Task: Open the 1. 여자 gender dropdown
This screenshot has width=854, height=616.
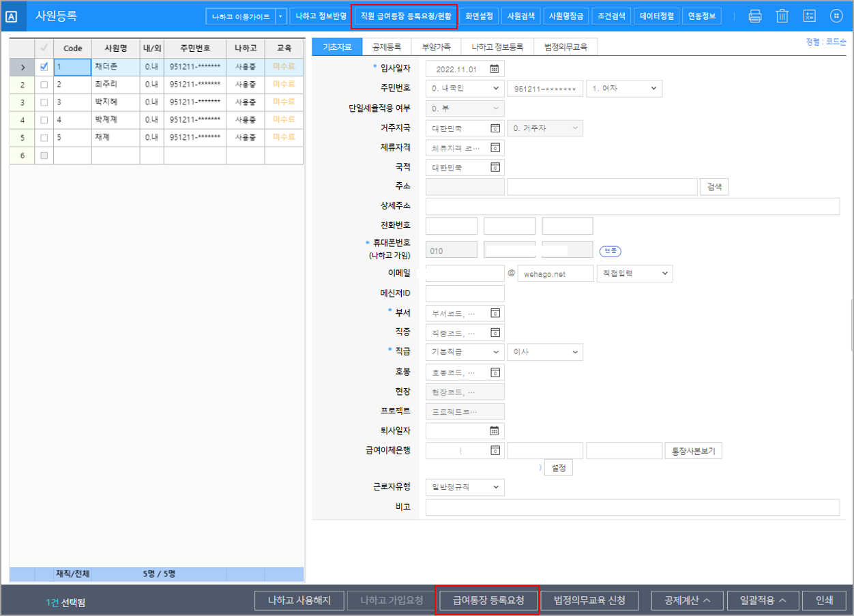Action: [624, 89]
